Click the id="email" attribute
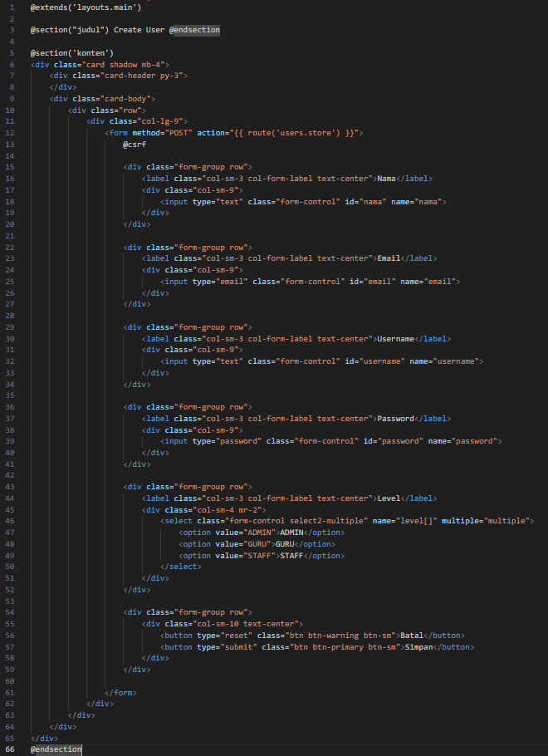Viewport: 548px width, 756px height. point(373,282)
